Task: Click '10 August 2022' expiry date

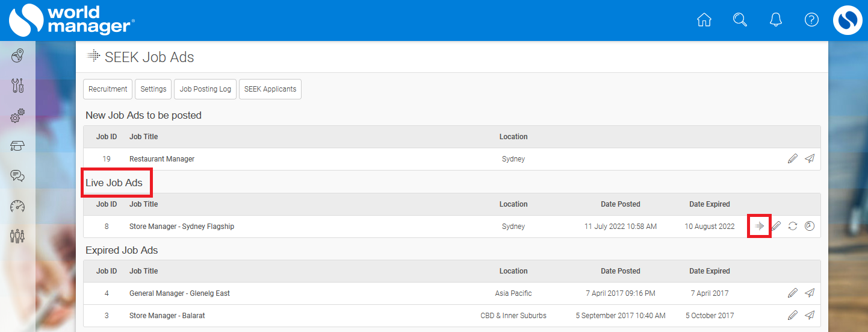Action: tap(710, 227)
